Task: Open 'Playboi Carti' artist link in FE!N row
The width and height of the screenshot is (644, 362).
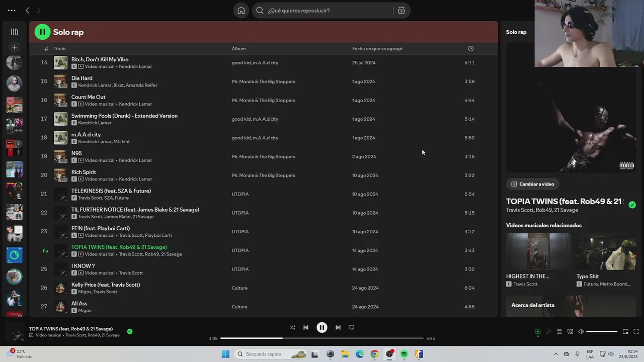Action: [x=158, y=236]
